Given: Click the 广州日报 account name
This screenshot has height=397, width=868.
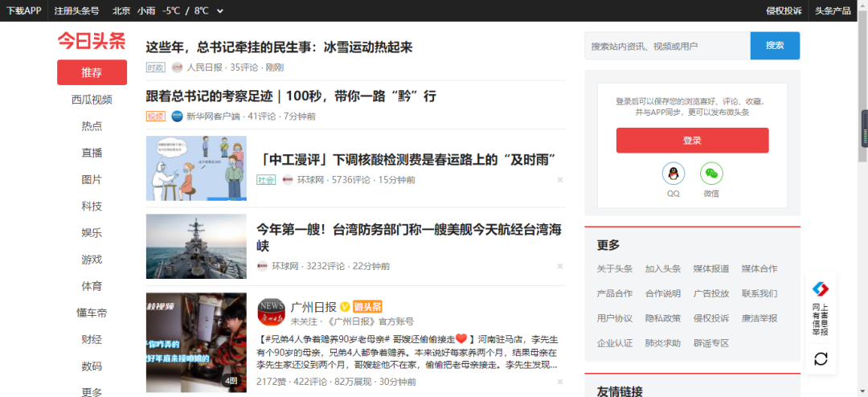Looking at the screenshot, I should point(313,307).
